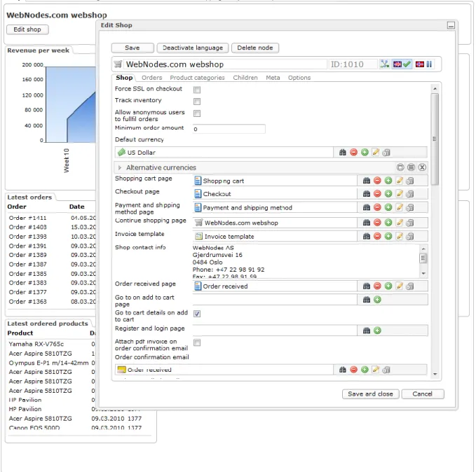Cancel the Edit Shop dialog
Image resolution: width=476 pixels, height=472 pixels.
coord(423,394)
